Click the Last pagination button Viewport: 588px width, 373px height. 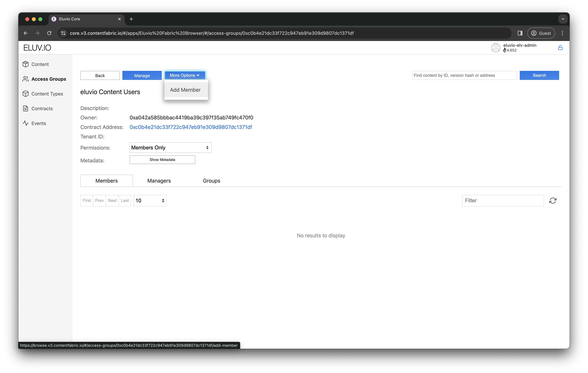click(x=125, y=200)
